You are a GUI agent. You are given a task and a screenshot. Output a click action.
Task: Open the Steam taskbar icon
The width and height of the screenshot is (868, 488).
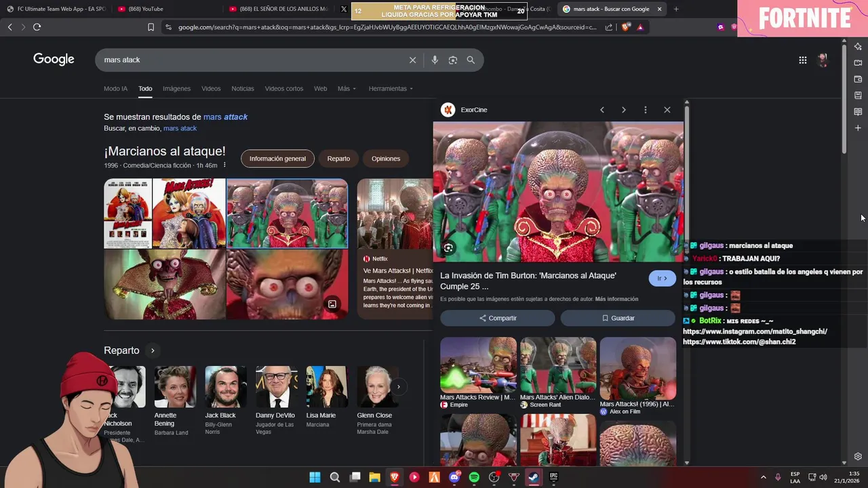[x=534, y=477]
